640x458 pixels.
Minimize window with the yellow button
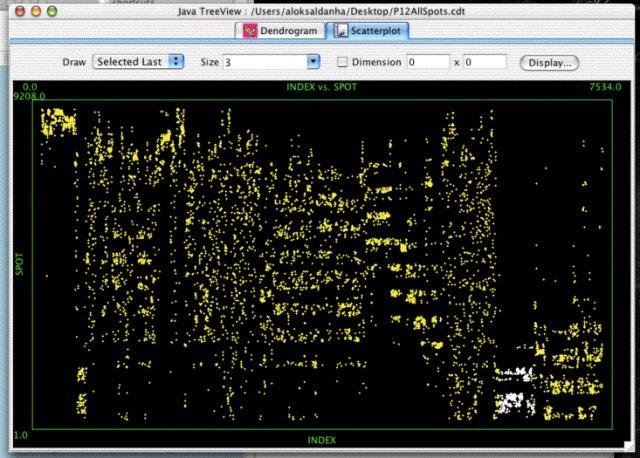point(36,11)
